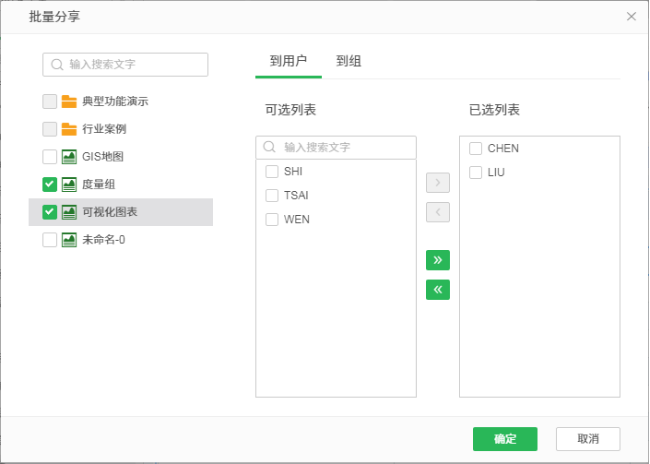This screenshot has width=650, height=464.
Task: Click the 未命名-0 dashboard icon
Action: pos(69,240)
